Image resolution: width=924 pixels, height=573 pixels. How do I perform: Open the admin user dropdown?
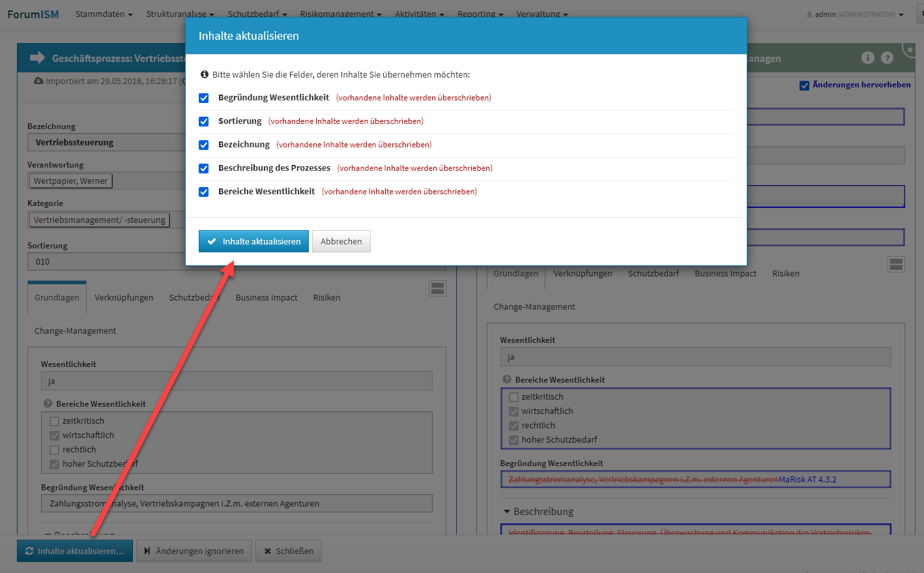[x=855, y=14]
